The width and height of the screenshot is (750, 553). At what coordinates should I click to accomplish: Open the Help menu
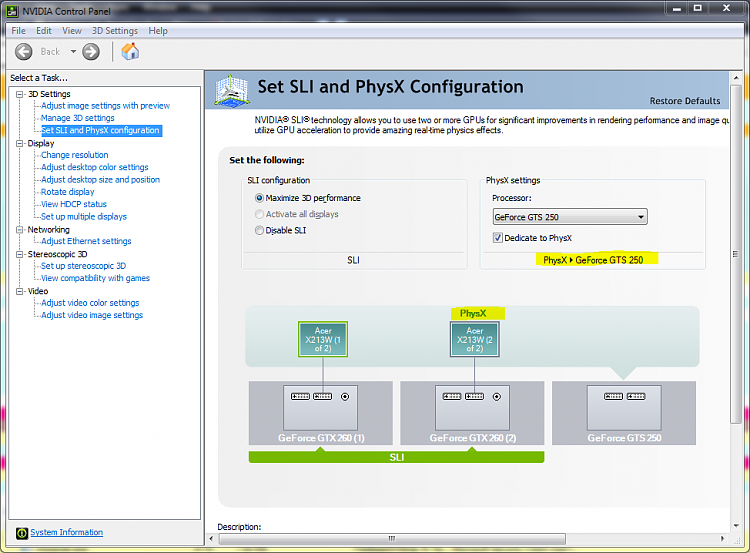(158, 31)
